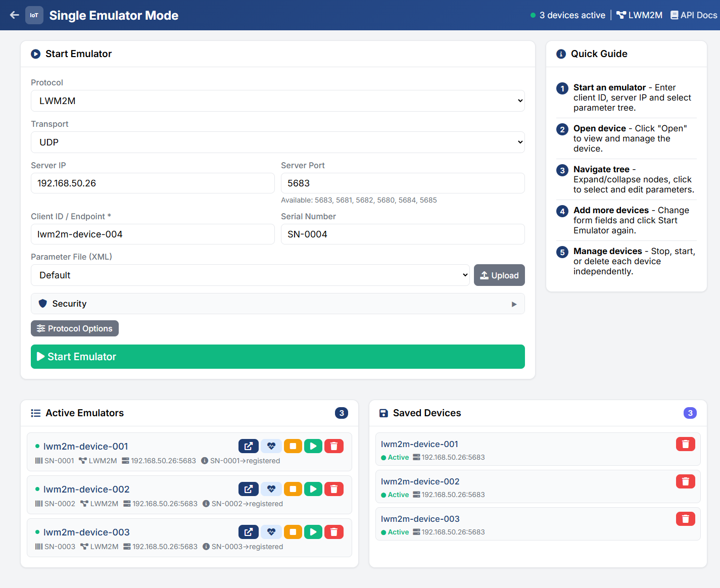Focus the Server Port field
The width and height of the screenshot is (720, 588).
coord(403,183)
